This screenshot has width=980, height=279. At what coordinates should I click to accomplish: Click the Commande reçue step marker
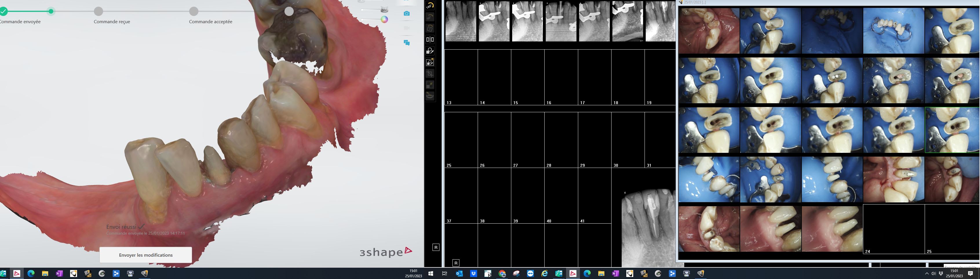coord(98,11)
